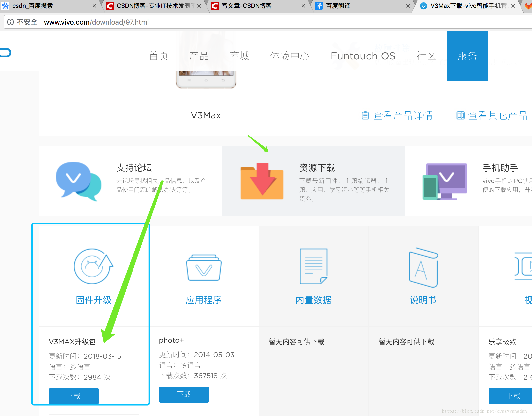
Task: Open the 体验中心 navigation item
Action: [x=290, y=56]
